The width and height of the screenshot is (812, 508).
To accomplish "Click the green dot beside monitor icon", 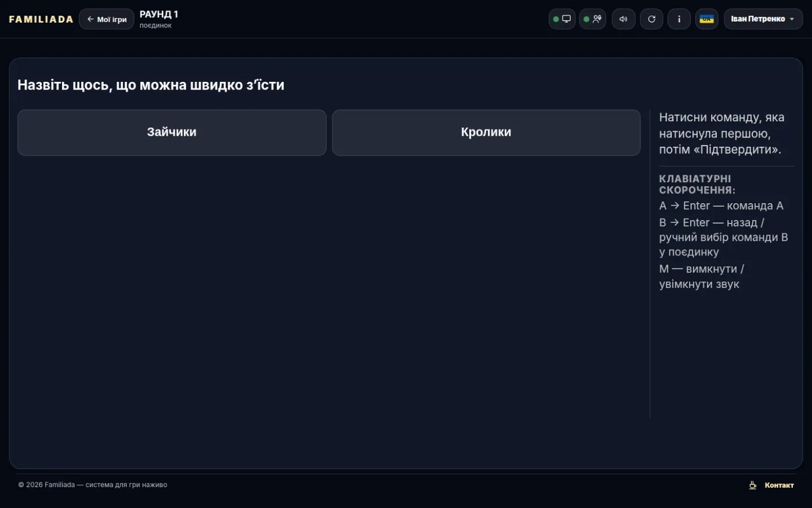I will click(556, 19).
